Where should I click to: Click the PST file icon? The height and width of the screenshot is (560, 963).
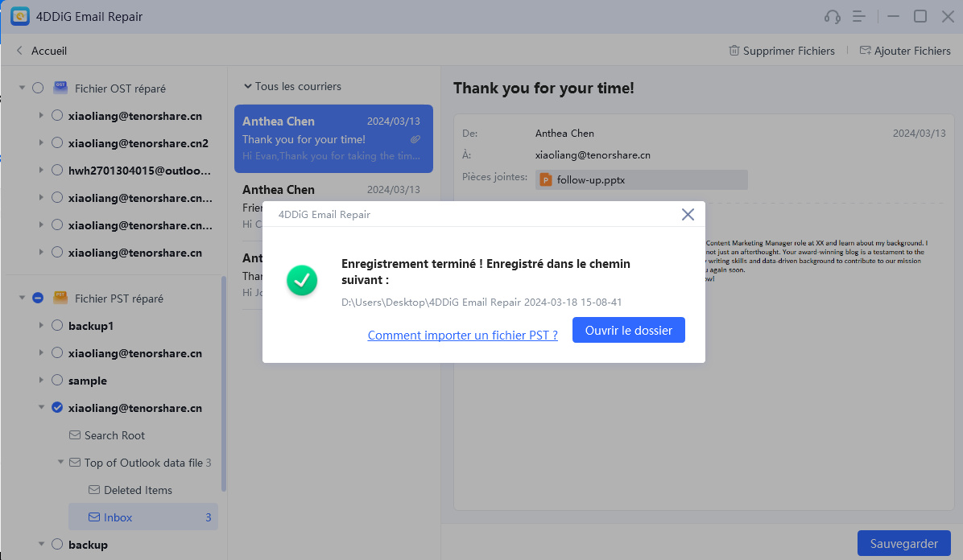pyautogui.click(x=60, y=298)
